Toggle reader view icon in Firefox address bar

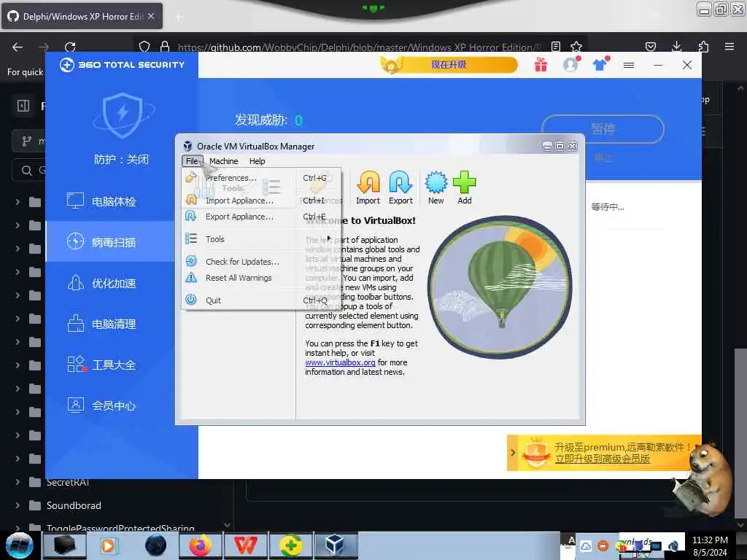tap(555, 47)
